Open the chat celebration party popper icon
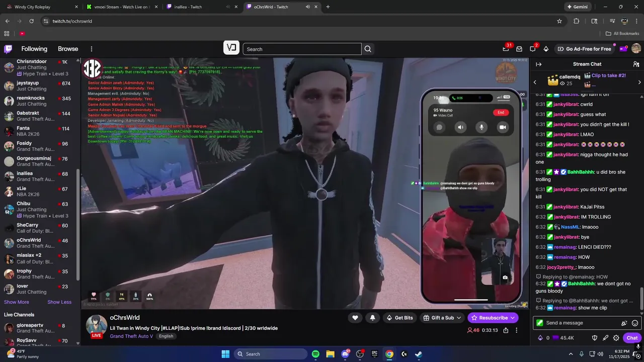 point(624,323)
